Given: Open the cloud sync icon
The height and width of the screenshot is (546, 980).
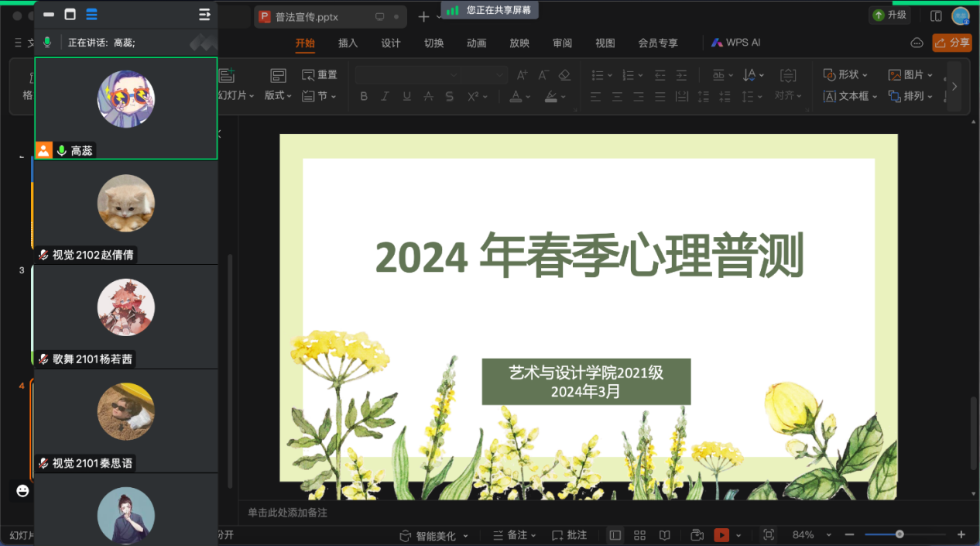Looking at the screenshot, I should coord(917,43).
